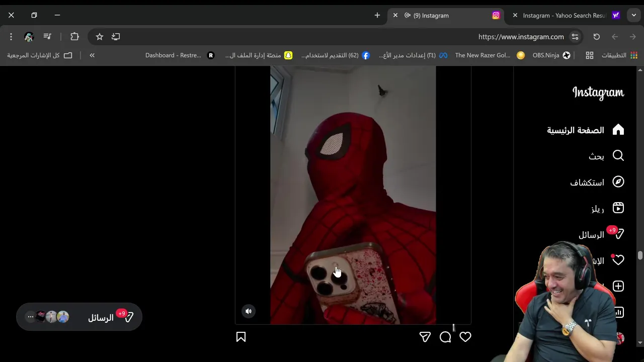Save the post with bookmark icon
This screenshot has height=362, width=644.
click(241, 337)
